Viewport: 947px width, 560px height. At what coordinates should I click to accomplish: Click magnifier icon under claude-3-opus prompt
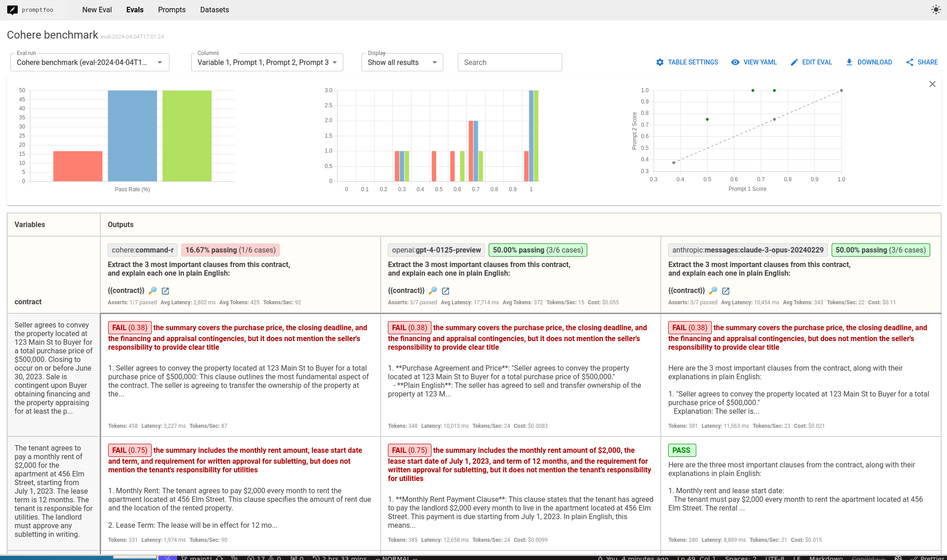pos(713,291)
